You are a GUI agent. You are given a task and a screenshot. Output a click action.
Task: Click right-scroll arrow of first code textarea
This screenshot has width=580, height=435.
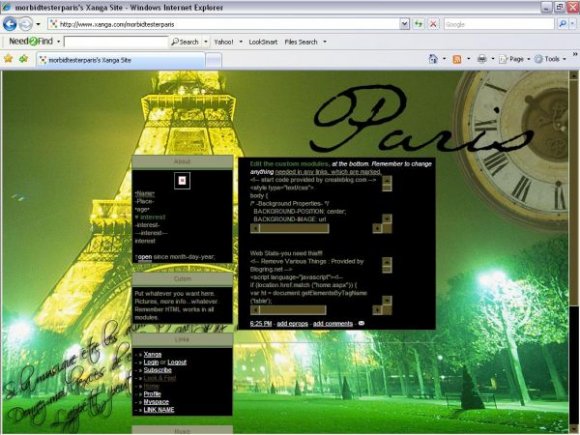click(x=377, y=229)
